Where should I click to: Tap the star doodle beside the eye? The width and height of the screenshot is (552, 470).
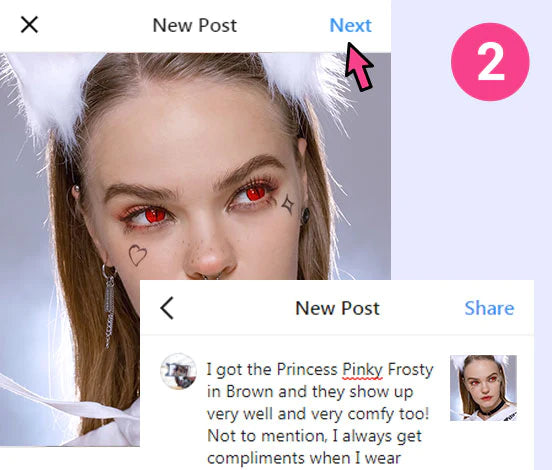[x=288, y=204]
